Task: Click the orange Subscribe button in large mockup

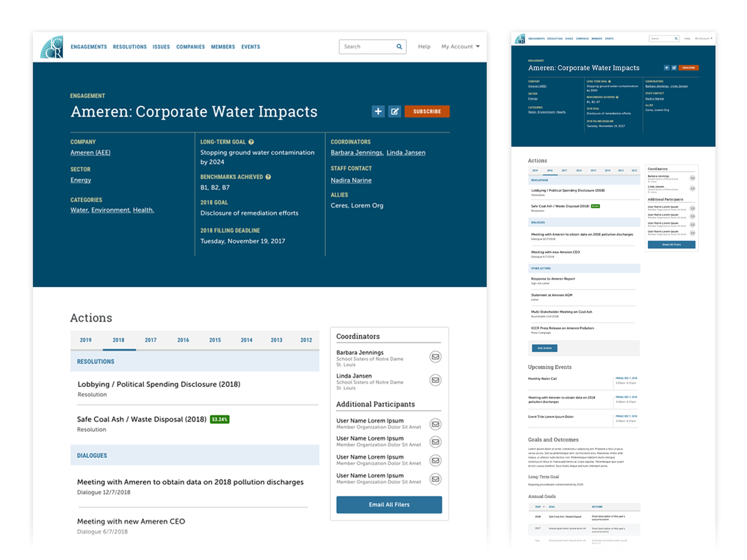Action: click(x=427, y=111)
